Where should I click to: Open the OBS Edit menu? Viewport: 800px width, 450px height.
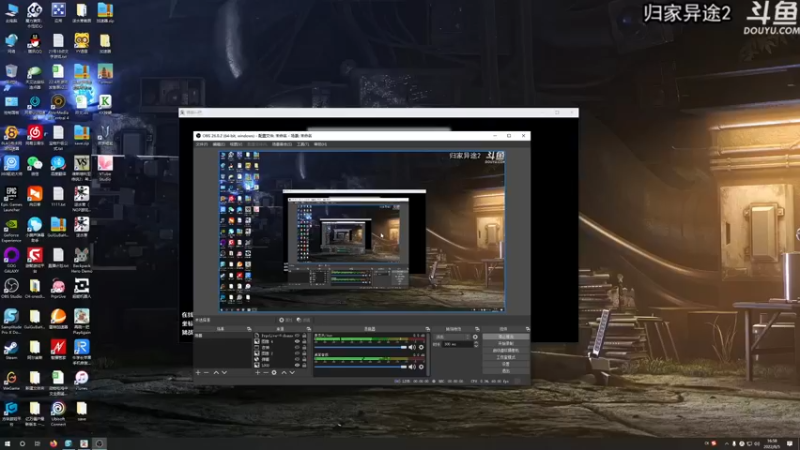218,144
